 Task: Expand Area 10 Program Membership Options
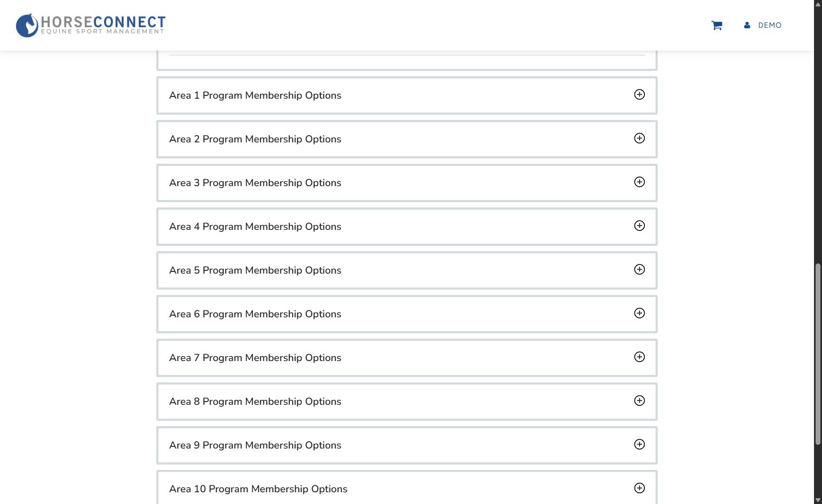click(639, 488)
